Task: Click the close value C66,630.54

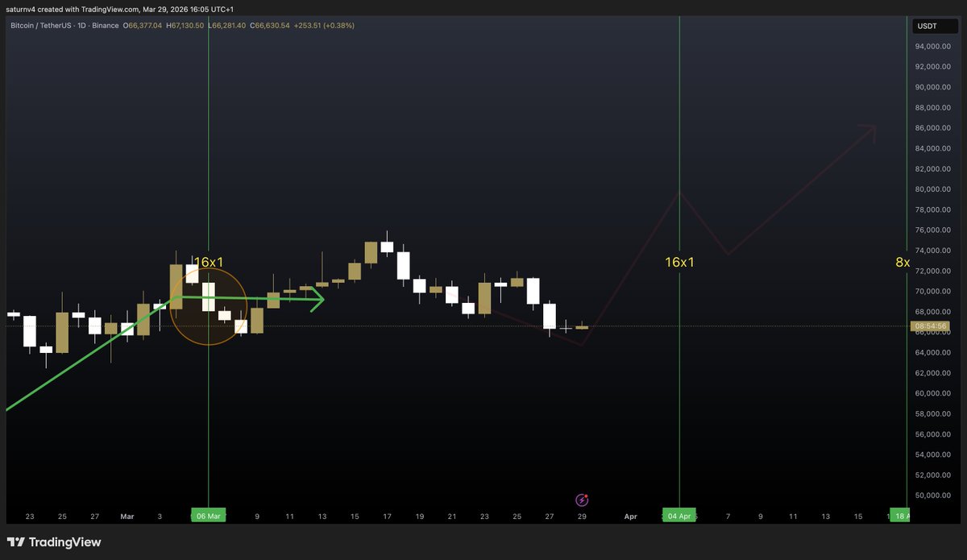Action: pyautogui.click(x=269, y=26)
